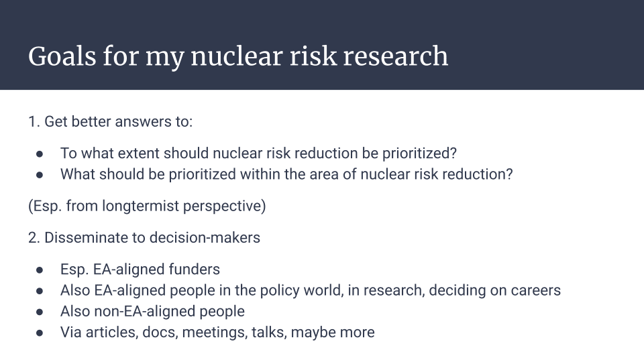Click the bullet "What should be prioritized within the area"

coord(286,174)
